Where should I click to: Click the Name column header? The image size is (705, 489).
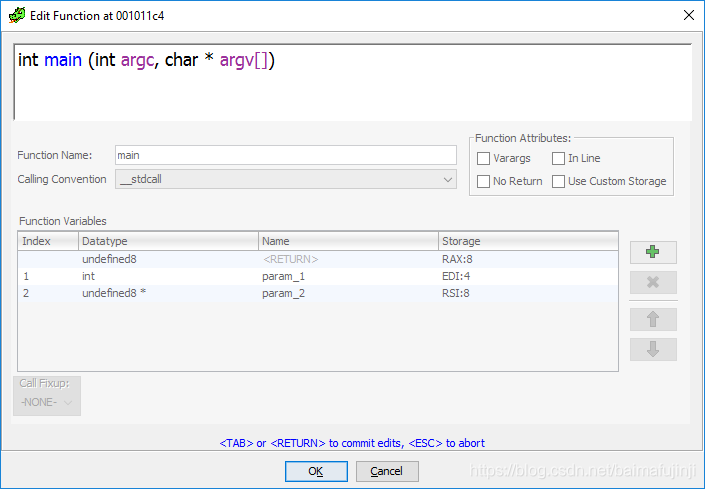click(348, 241)
